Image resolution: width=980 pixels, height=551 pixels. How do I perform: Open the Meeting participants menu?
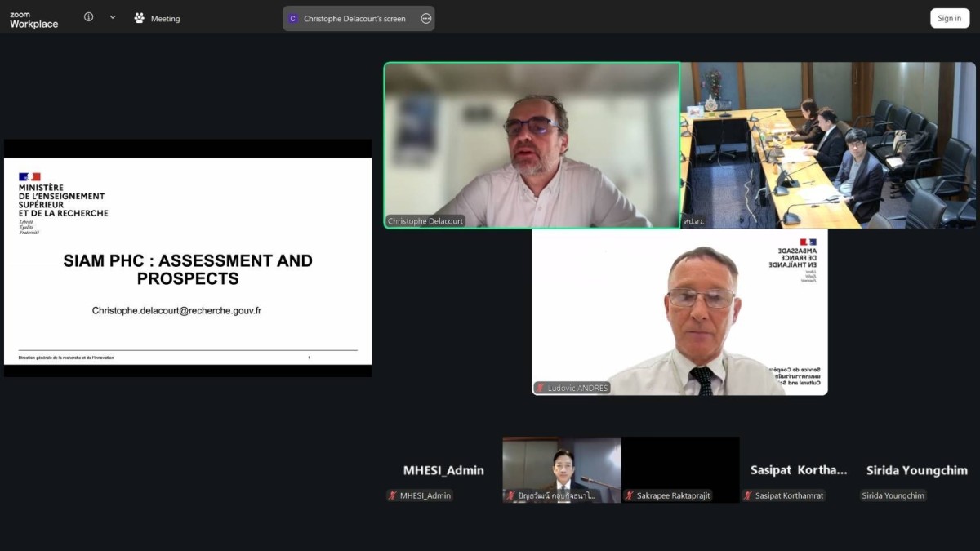(x=158, y=18)
